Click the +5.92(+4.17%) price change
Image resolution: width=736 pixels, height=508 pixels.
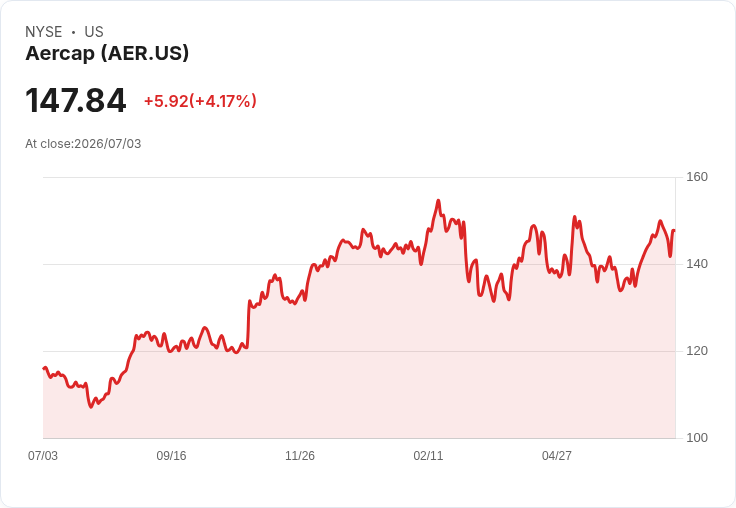click(x=200, y=101)
